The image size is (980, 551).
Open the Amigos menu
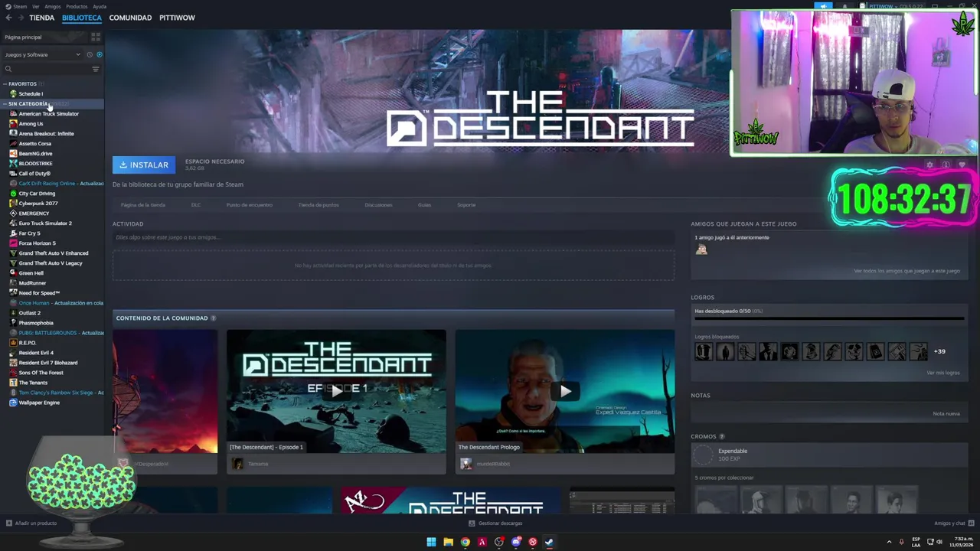(53, 6)
